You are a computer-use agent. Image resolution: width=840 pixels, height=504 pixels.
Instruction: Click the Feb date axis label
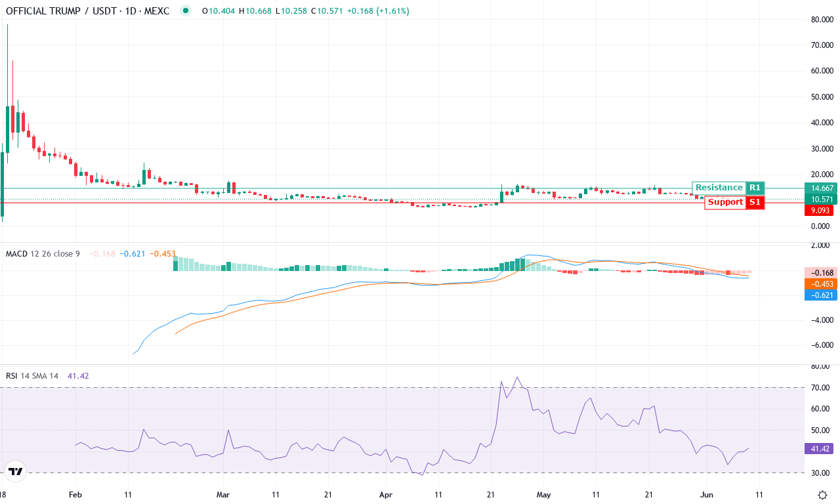[x=75, y=494]
